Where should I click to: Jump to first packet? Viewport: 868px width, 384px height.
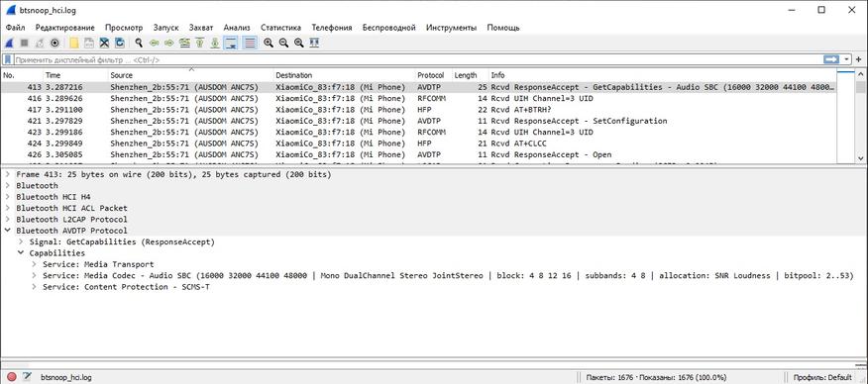pos(200,43)
